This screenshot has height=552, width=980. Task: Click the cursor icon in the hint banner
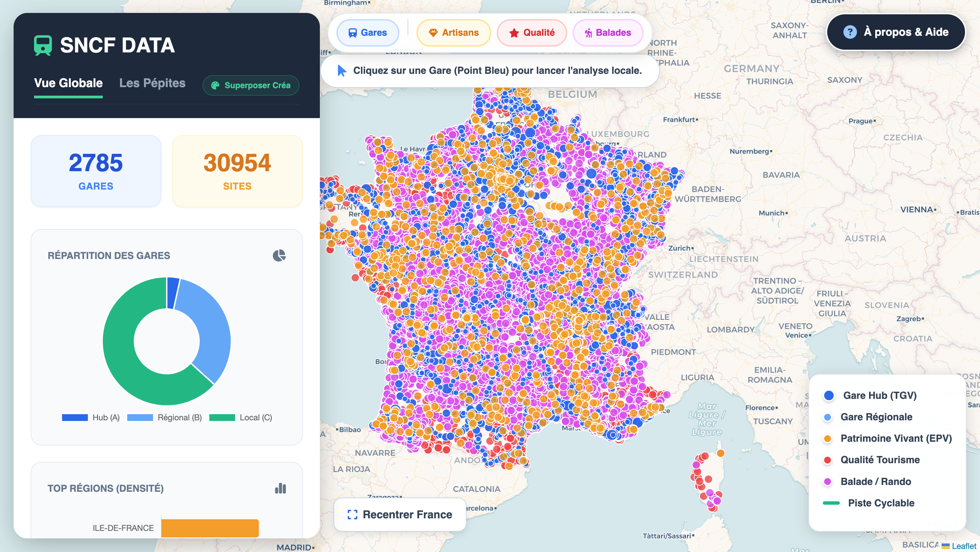tap(342, 70)
